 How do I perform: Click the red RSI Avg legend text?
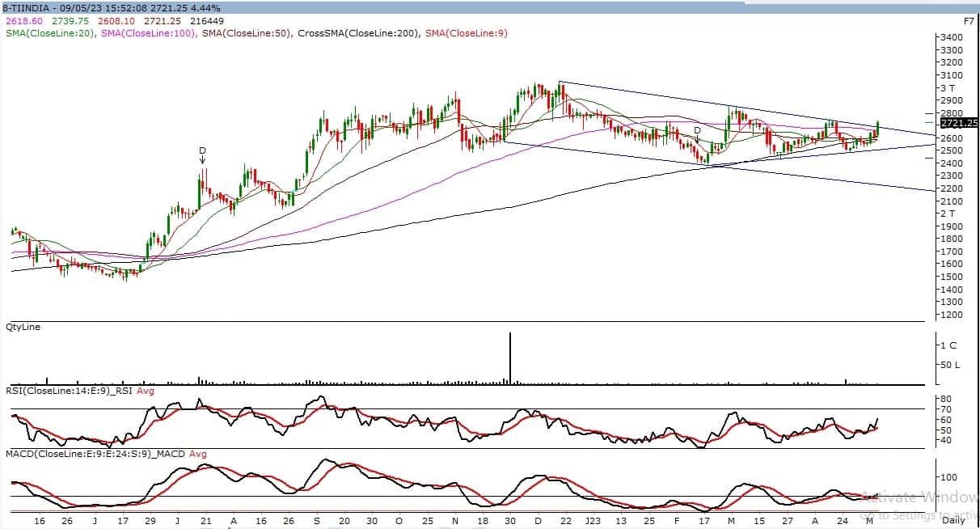coord(146,391)
